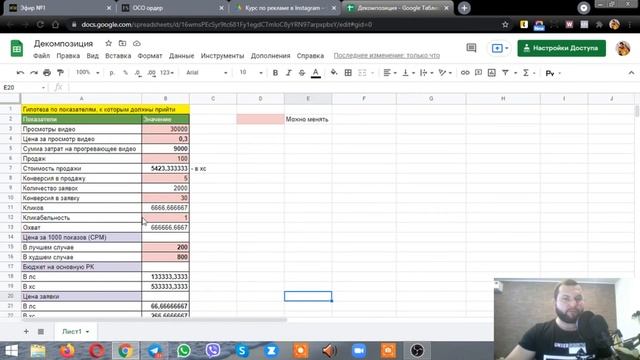640x360 pixels.
Task: Open the borders menu
Action: [x=348, y=73]
